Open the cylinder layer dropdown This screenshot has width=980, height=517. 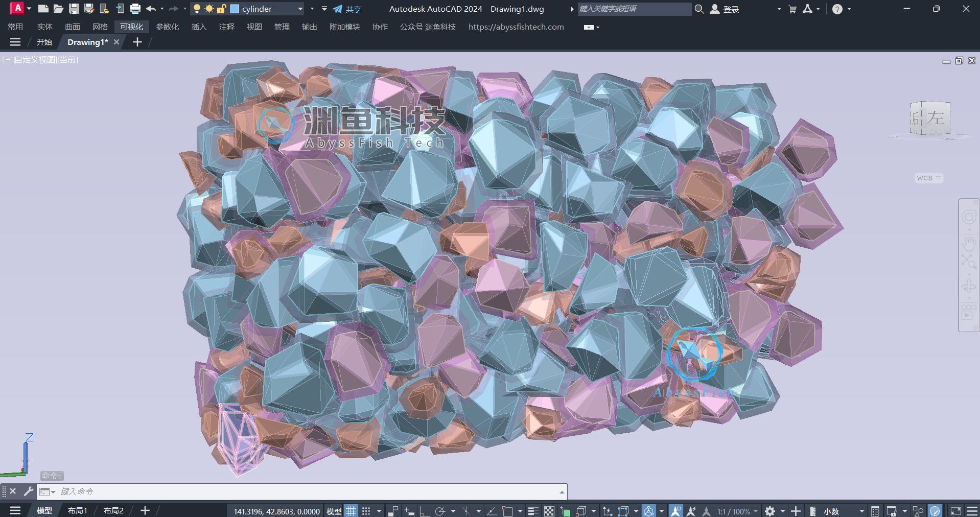click(300, 9)
